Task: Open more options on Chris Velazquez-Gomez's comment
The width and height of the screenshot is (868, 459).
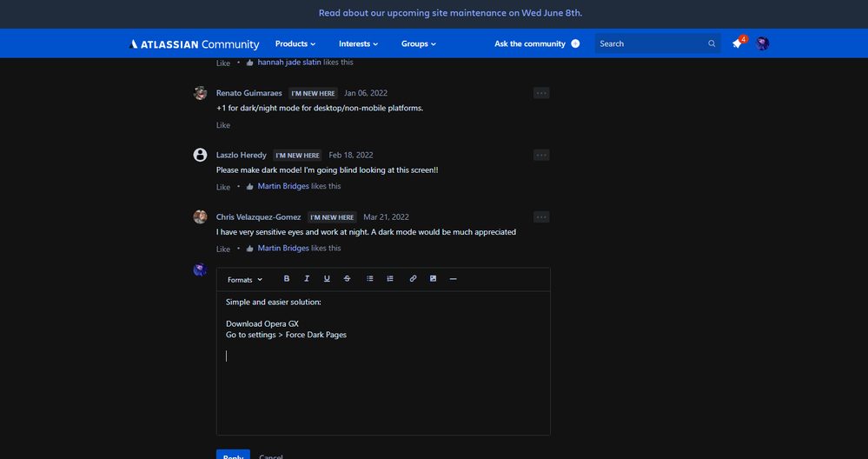Action: 541,217
